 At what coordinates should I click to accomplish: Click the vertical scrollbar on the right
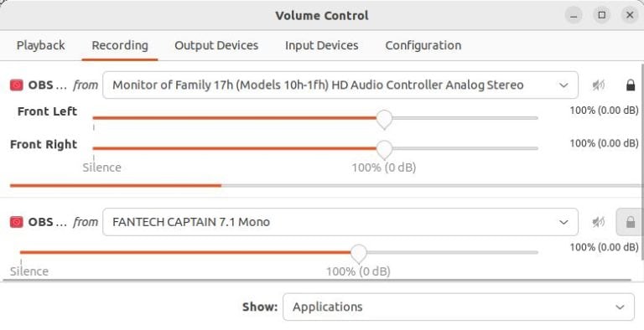642,162
